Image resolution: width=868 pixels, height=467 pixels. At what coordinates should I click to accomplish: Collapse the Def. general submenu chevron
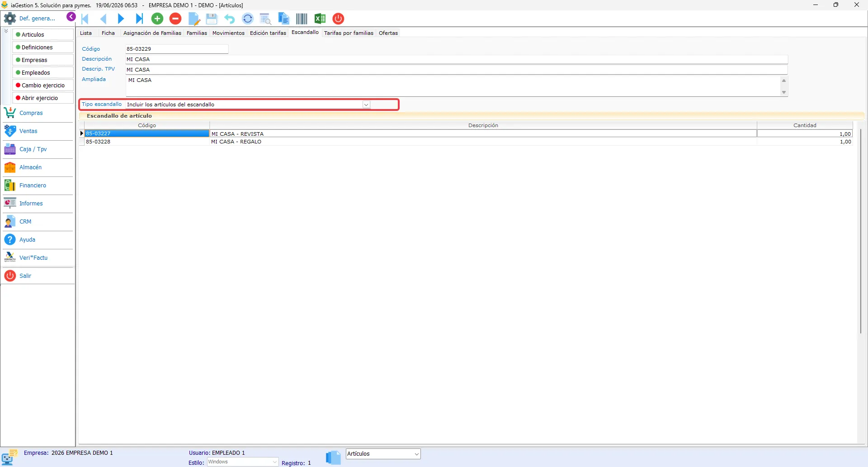click(x=6, y=31)
